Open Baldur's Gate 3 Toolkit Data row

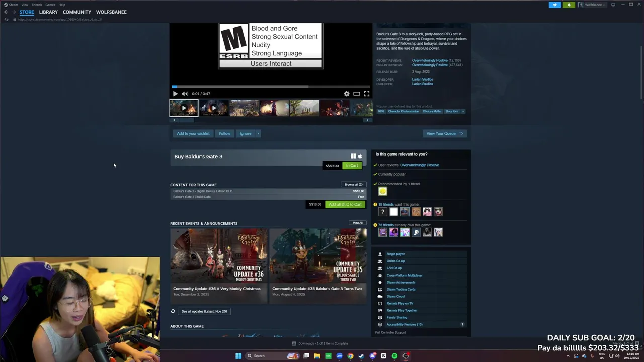268,197
